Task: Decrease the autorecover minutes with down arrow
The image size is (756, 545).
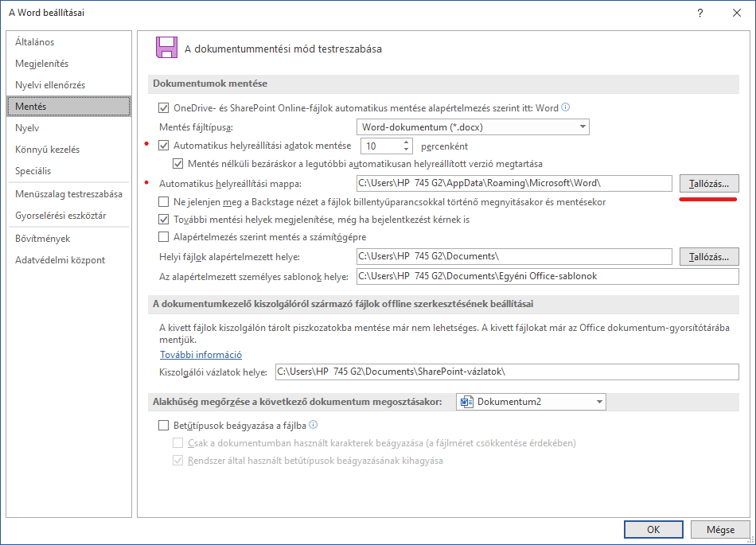Action: pyautogui.click(x=406, y=149)
